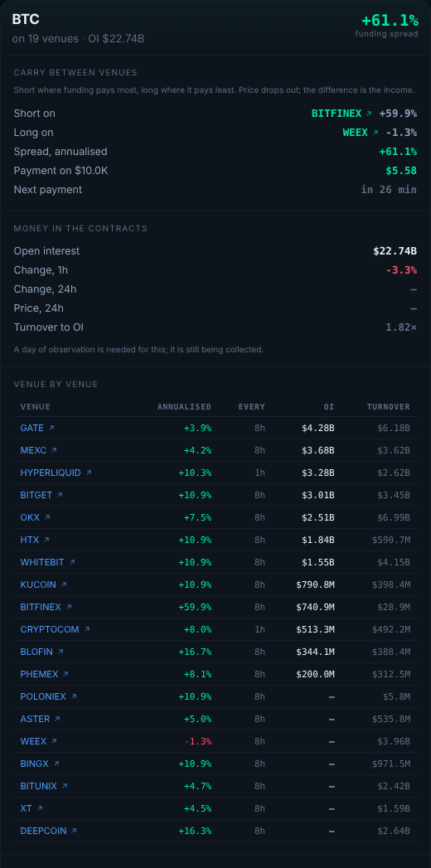
Task: Click the PHEMEX venue link
Action: (x=44, y=674)
